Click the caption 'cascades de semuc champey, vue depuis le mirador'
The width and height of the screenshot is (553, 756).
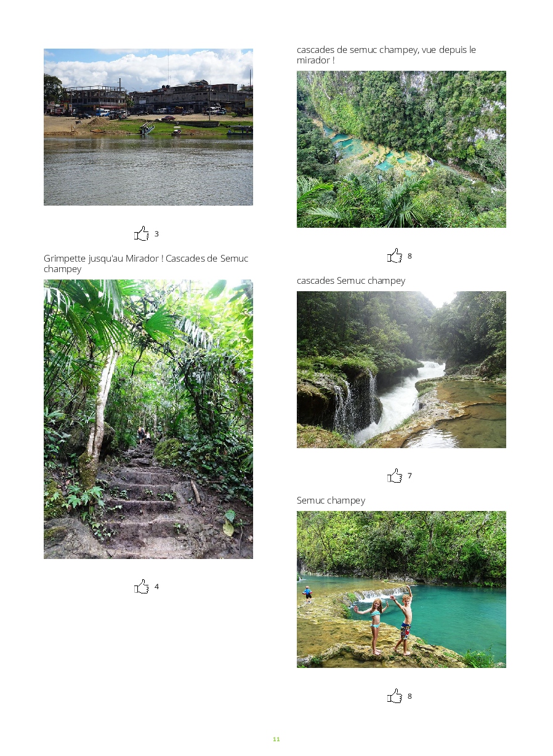[x=386, y=55]
